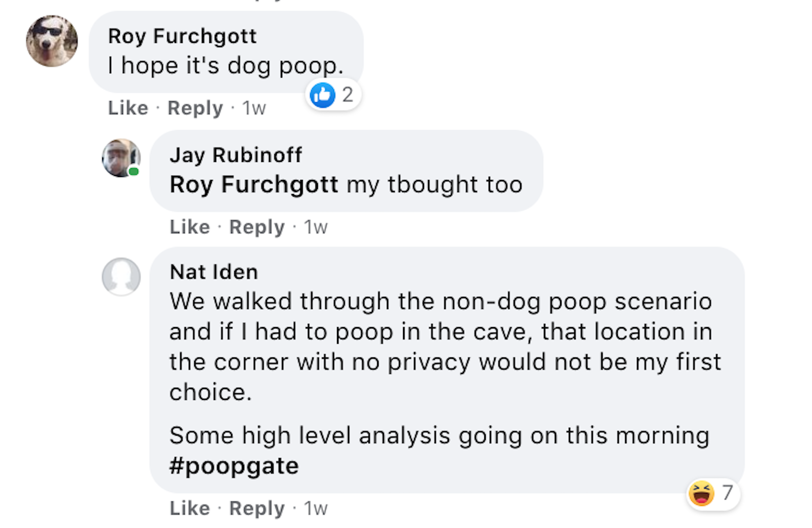
Task: Click the 1w timestamp under Roy's comment
Action: (254, 108)
